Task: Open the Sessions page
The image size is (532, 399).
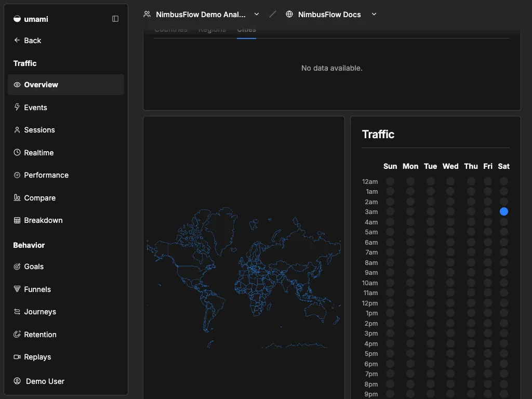Action: click(x=66, y=129)
